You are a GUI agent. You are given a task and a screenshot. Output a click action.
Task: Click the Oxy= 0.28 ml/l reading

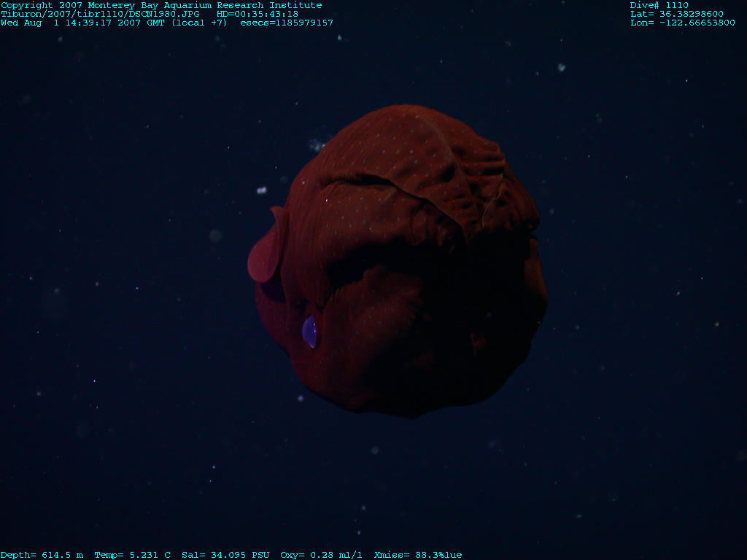(x=321, y=555)
